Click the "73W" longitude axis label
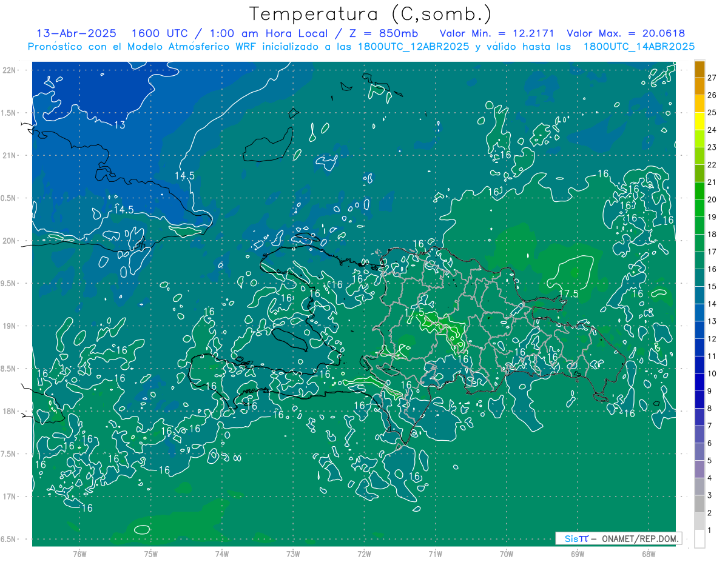The height and width of the screenshot is (562, 728). coord(293,554)
